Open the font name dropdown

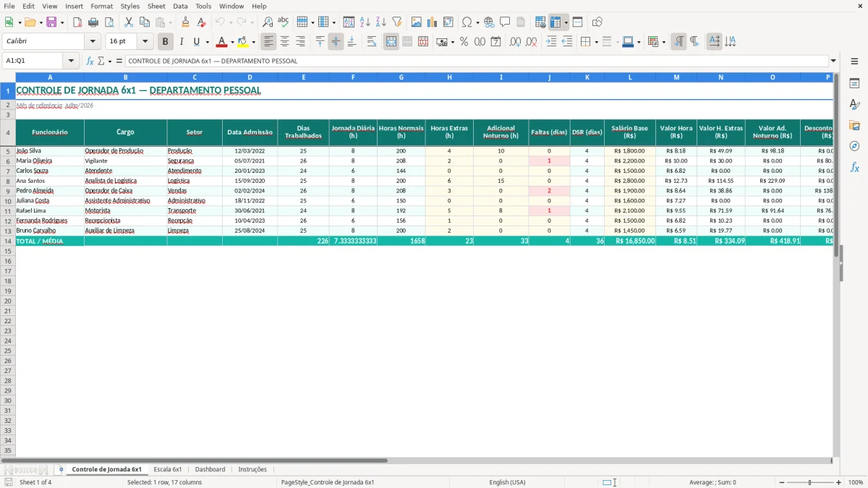click(93, 42)
